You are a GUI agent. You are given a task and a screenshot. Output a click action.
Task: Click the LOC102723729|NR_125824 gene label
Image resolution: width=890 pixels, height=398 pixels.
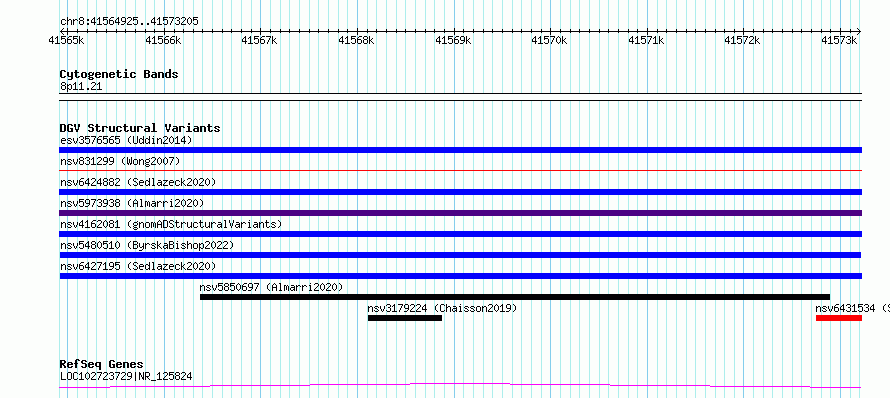(126, 376)
